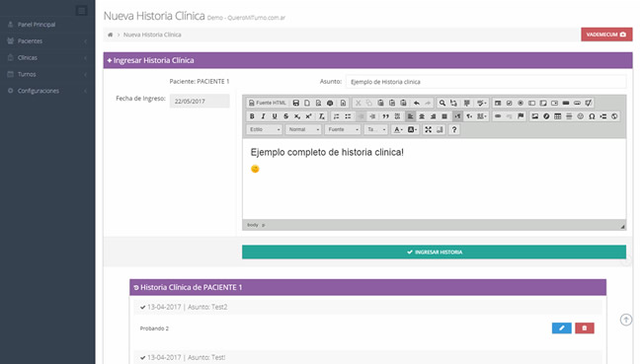
Task: Open the Fuente font dropdown
Action: click(x=343, y=129)
